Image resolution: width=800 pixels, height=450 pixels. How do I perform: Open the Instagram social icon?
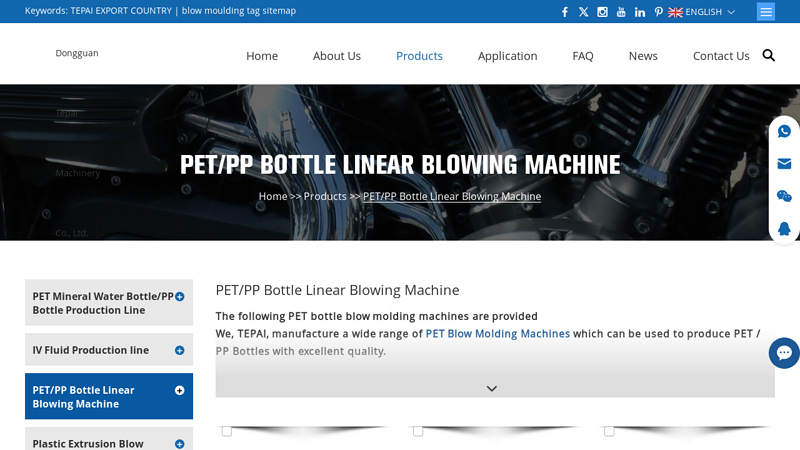(x=603, y=12)
